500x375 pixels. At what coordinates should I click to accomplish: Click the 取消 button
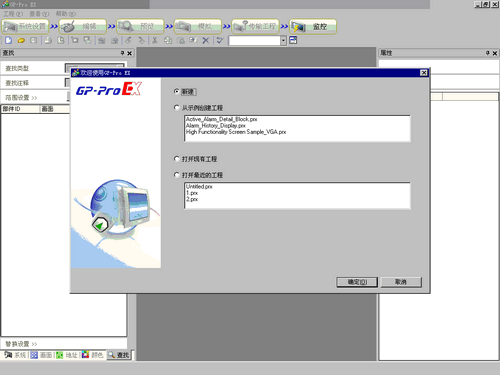point(401,282)
